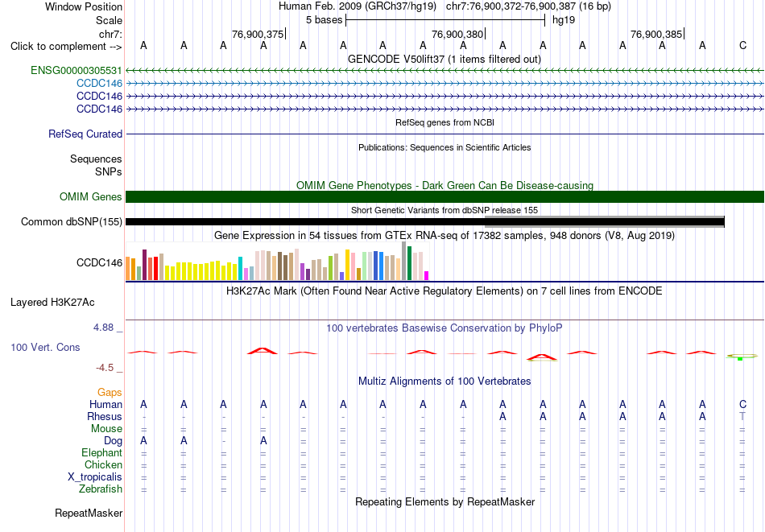This screenshot has height=532, width=765.
Task: Click the 'RefSeq genes from NCBI' title
Action: (x=445, y=122)
